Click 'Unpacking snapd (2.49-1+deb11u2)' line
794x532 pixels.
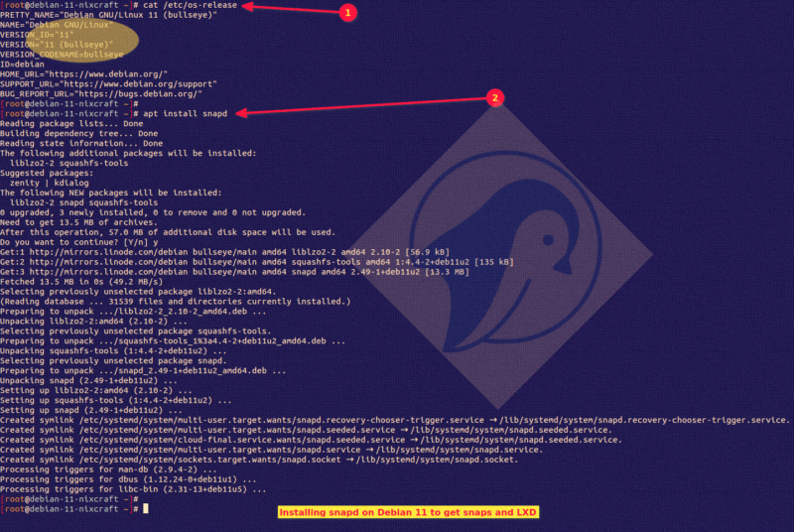coord(89,380)
